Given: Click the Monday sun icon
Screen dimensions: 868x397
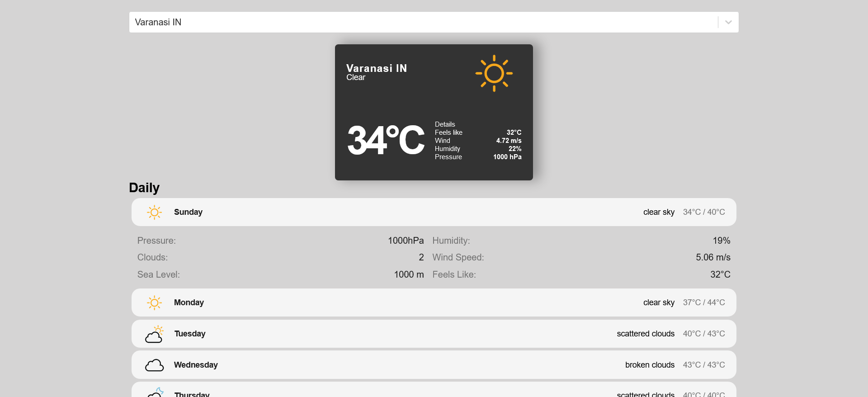Looking at the screenshot, I should (x=154, y=302).
